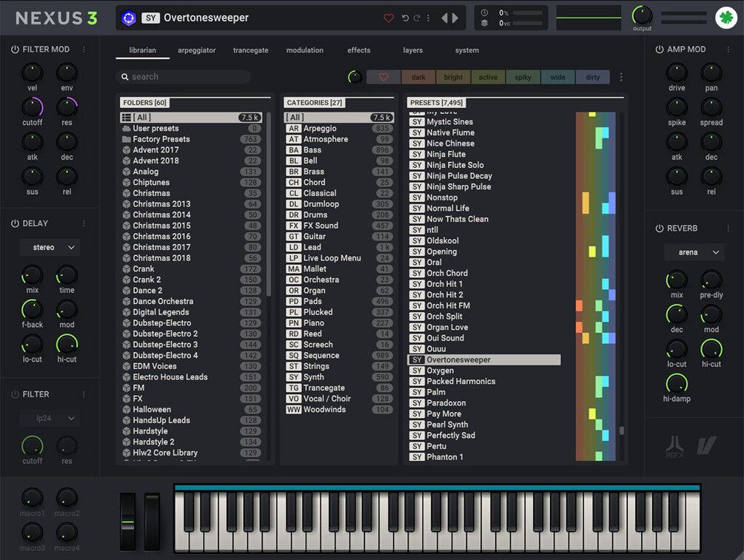
Task: Switch to the layers tab
Action: [x=413, y=50]
